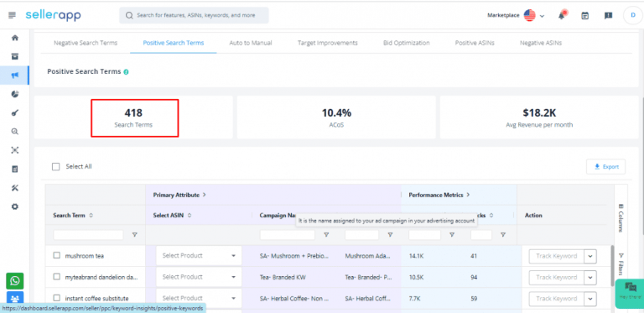The width and height of the screenshot is (644, 313).
Task: Open Select Product dropdown for mushroom tea
Action: pyautogui.click(x=199, y=255)
